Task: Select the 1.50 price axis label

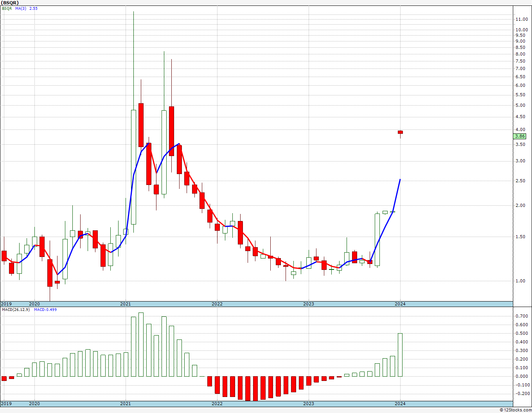Action: (x=520, y=237)
